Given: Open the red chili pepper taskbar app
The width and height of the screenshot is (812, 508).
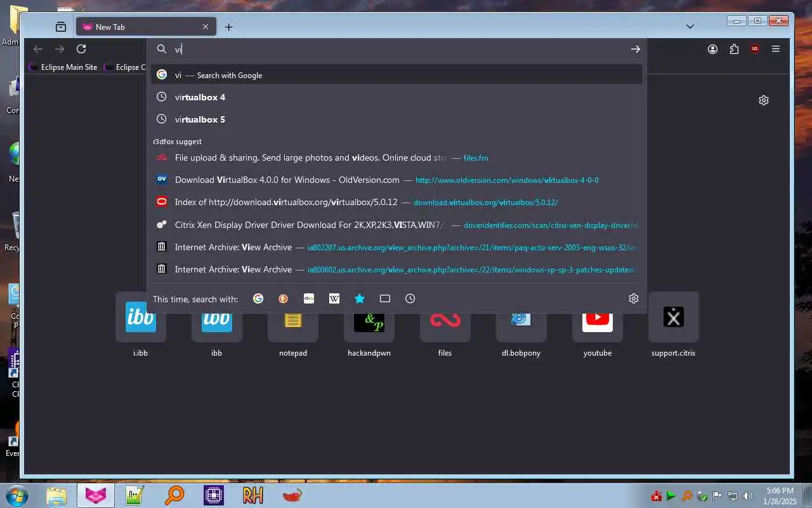Looking at the screenshot, I should click(292, 495).
